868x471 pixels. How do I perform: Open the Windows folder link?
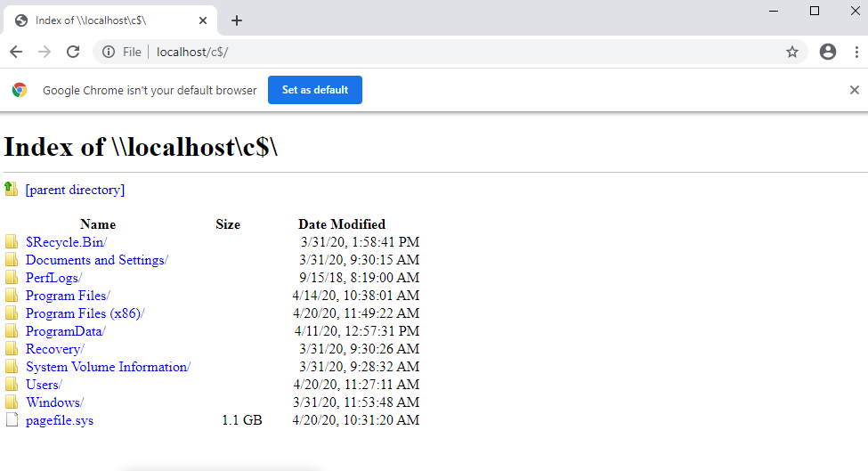54,402
